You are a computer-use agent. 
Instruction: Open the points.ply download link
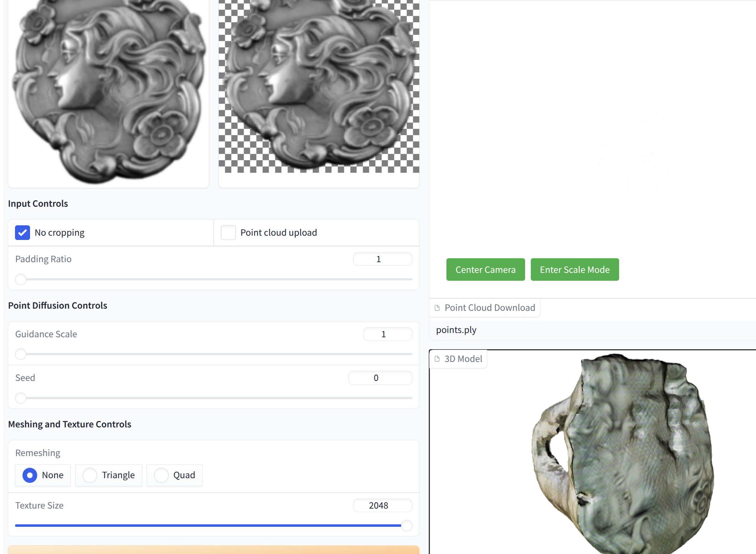[x=456, y=330]
